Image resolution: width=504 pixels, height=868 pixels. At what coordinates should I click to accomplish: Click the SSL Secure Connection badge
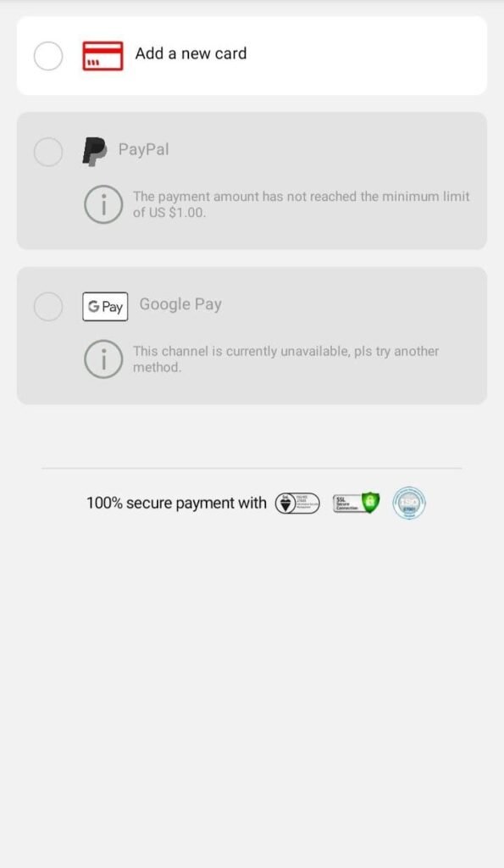[357, 503]
